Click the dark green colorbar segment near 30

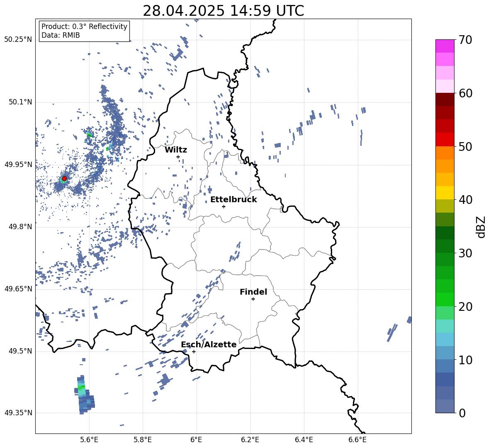pos(445,246)
